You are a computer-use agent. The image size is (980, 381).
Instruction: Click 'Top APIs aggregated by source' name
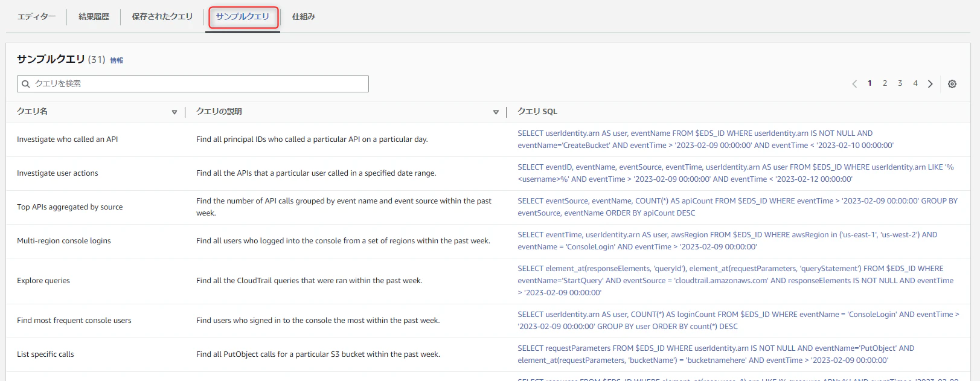70,207
